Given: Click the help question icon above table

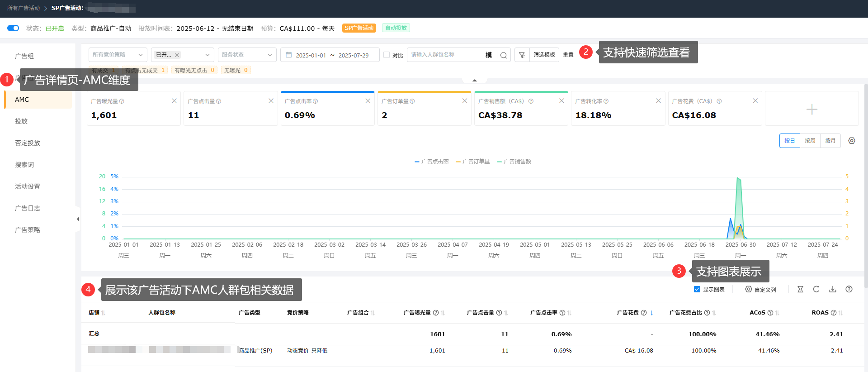Looking at the screenshot, I should 849,289.
